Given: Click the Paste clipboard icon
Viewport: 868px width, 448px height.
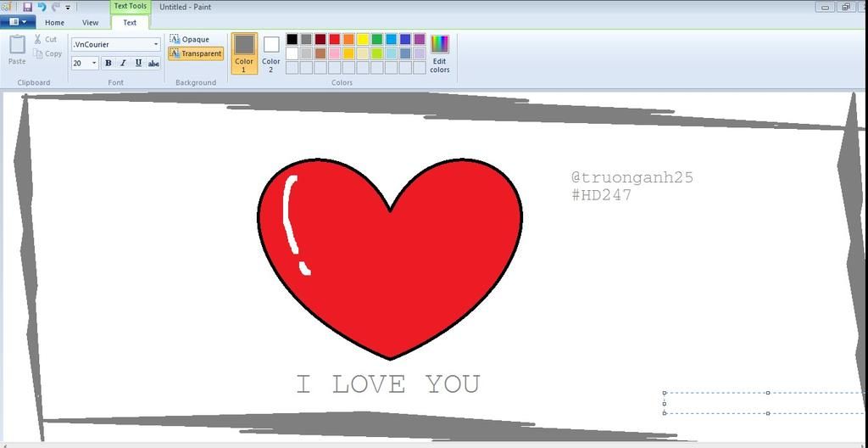Looking at the screenshot, I should (17, 50).
